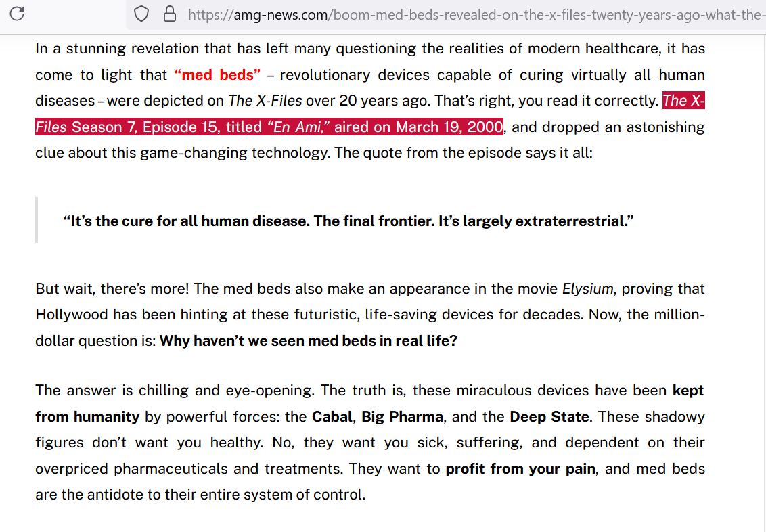The image size is (766, 532).
Task: Click bold "Why haven't we seen med beds" question
Action: click(x=308, y=341)
